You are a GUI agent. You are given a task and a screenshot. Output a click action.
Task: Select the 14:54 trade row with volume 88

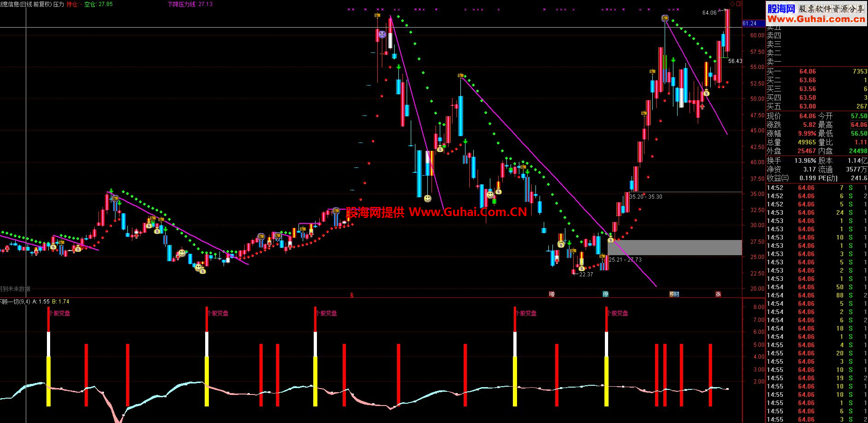coord(817,295)
